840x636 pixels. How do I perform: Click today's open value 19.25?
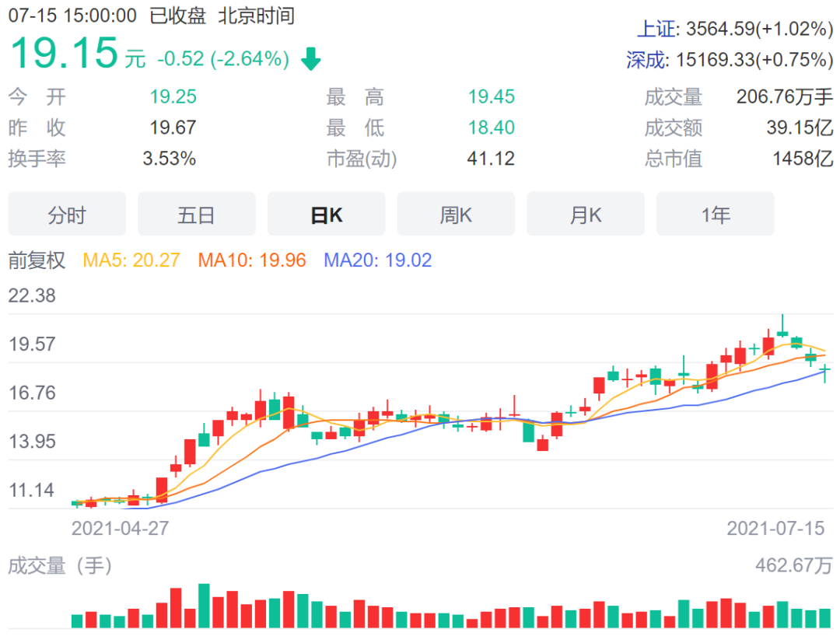pos(173,97)
